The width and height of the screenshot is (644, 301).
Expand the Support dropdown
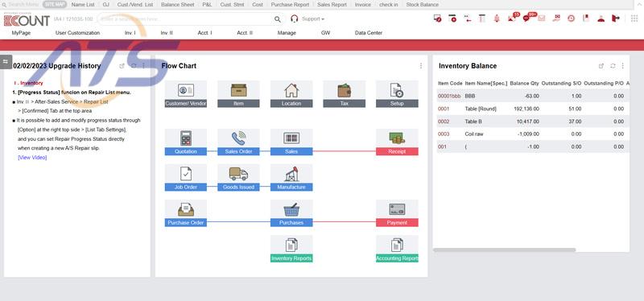coord(313,19)
